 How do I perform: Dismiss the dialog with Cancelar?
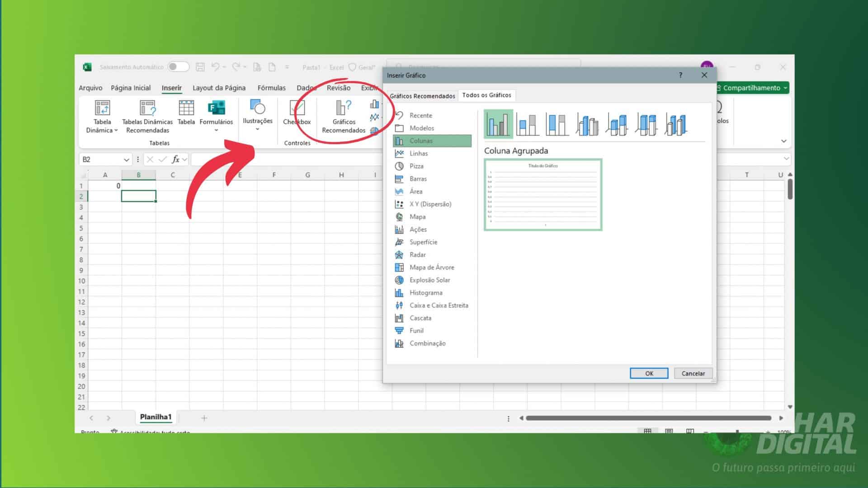pos(693,373)
